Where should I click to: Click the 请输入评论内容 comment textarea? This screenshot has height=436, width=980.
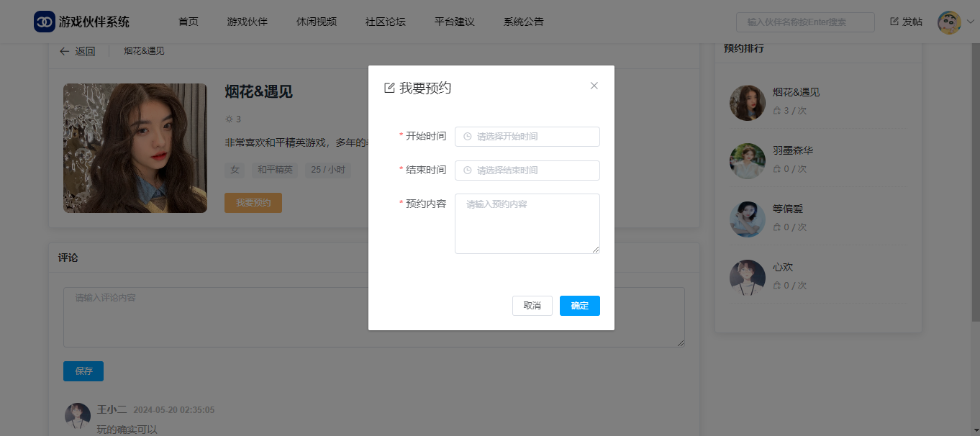[374, 317]
